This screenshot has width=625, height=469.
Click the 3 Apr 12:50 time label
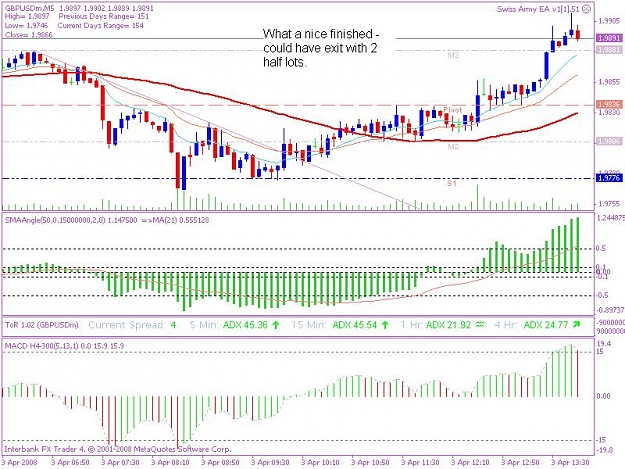520,462
